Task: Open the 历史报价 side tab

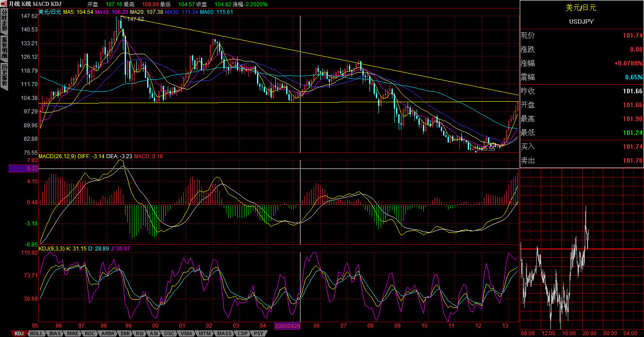Action: click(4, 76)
